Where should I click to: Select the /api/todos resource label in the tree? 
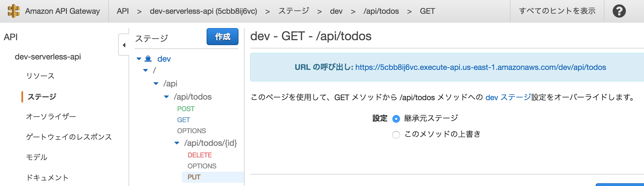(193, 97)
